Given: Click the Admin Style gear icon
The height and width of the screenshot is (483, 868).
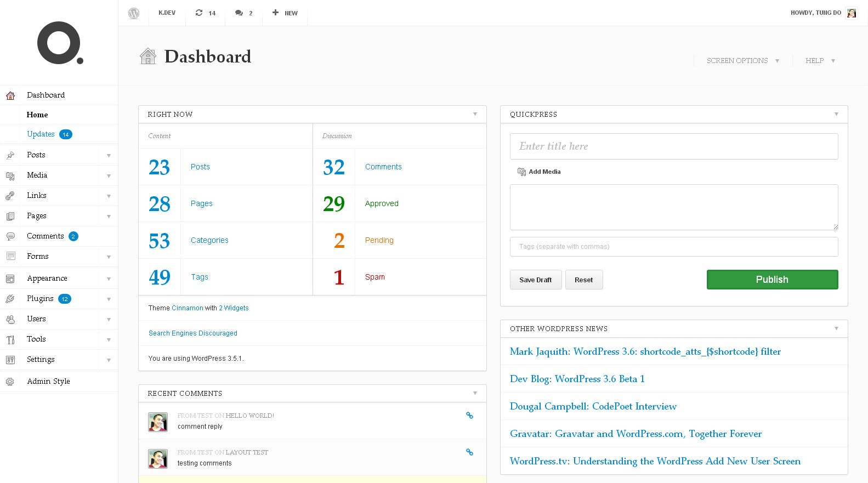Looking at the screenshot, I should click(x=10, y=382).
